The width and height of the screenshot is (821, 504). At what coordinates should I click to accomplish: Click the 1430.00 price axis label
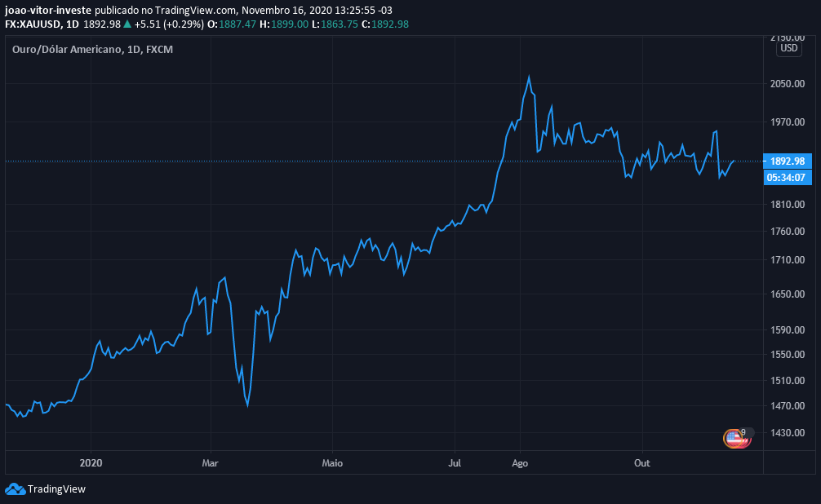pyautogui.click(x=788, y=433)
